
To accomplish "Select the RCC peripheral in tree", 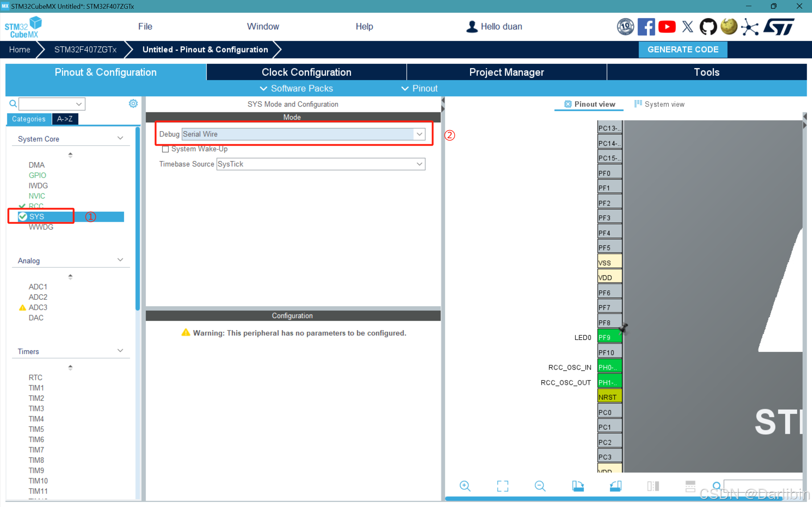I will tap(36, 206).
